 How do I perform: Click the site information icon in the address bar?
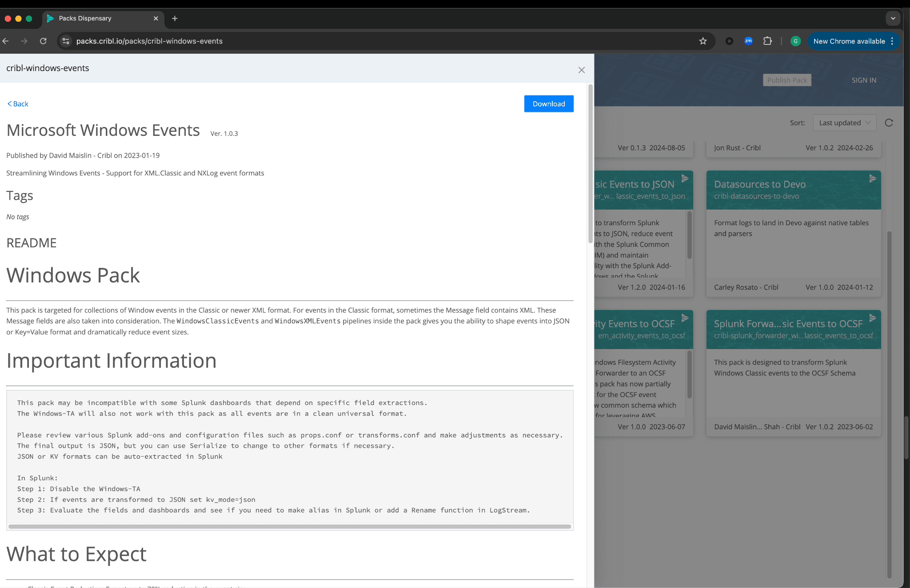[66, 41]
